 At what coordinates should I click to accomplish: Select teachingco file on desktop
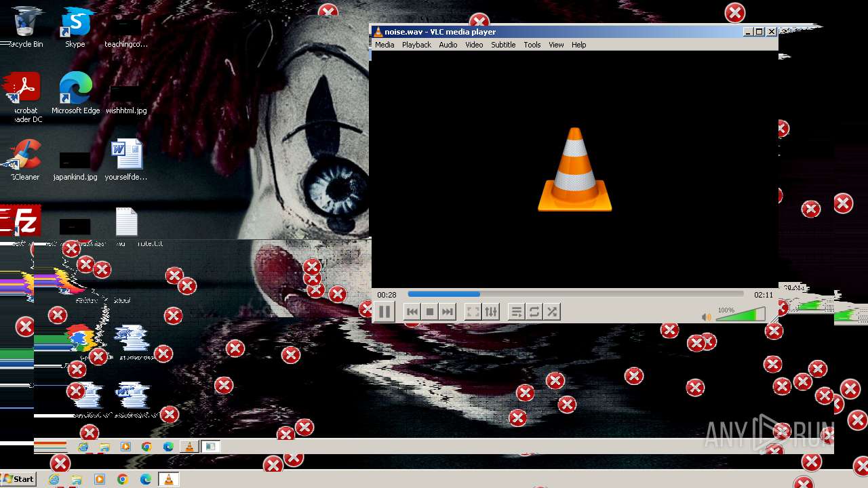click(x=125, y=33)
